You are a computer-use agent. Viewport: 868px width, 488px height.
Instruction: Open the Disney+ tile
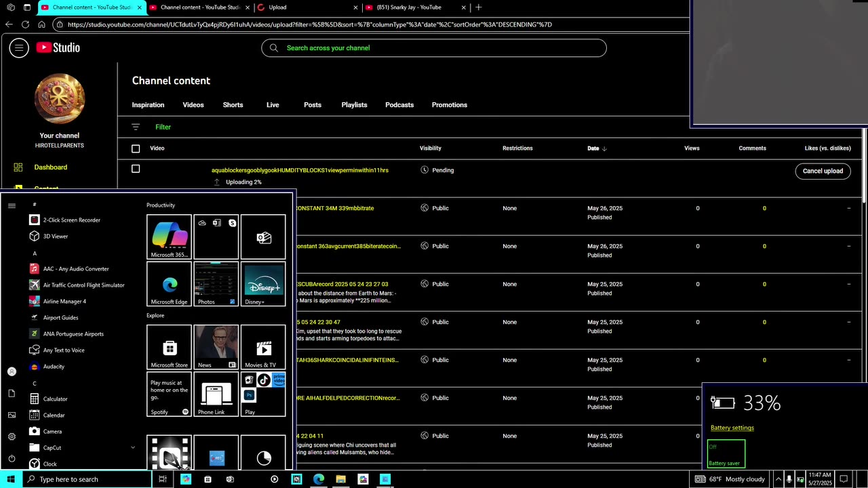pyautogui.click(x=263, y=284)
